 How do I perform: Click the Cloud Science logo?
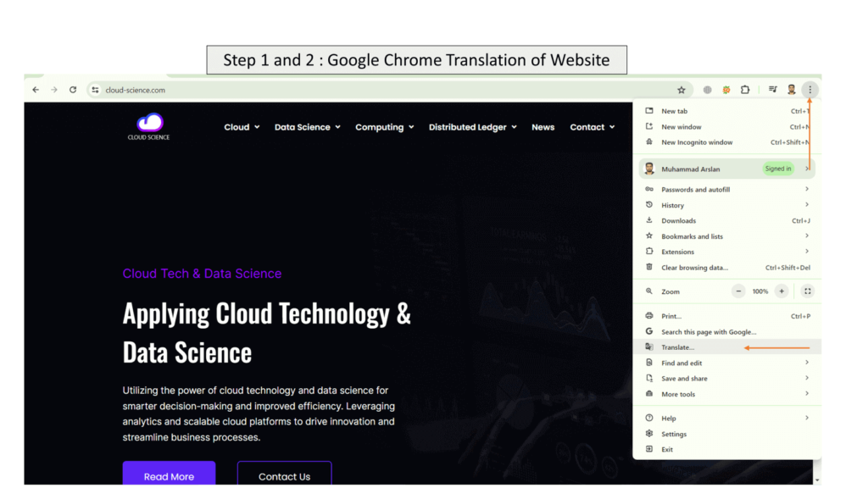point(147,126)
